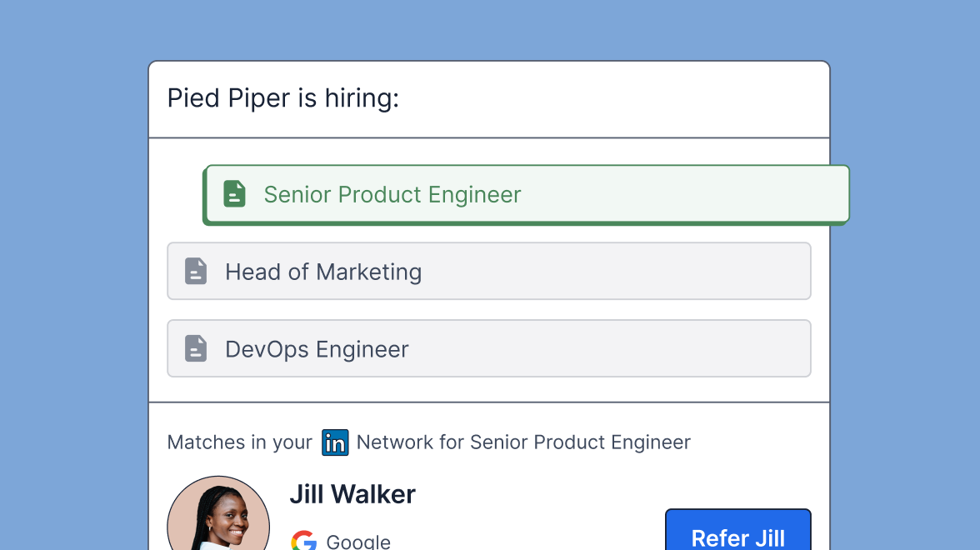Open Jill Walker's profile photo
The image size is (980, 550).
pyautogui.click(x=218, y=515)
